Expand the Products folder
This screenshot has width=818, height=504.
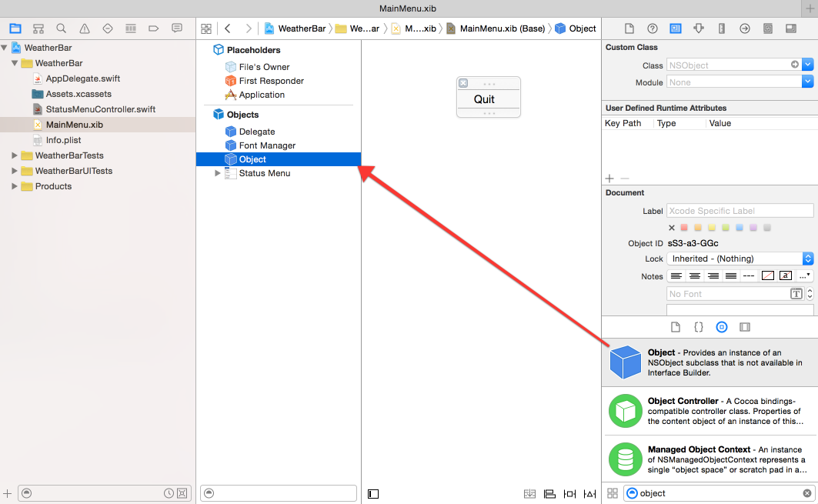pyautogui.click(x=15, y=186)
